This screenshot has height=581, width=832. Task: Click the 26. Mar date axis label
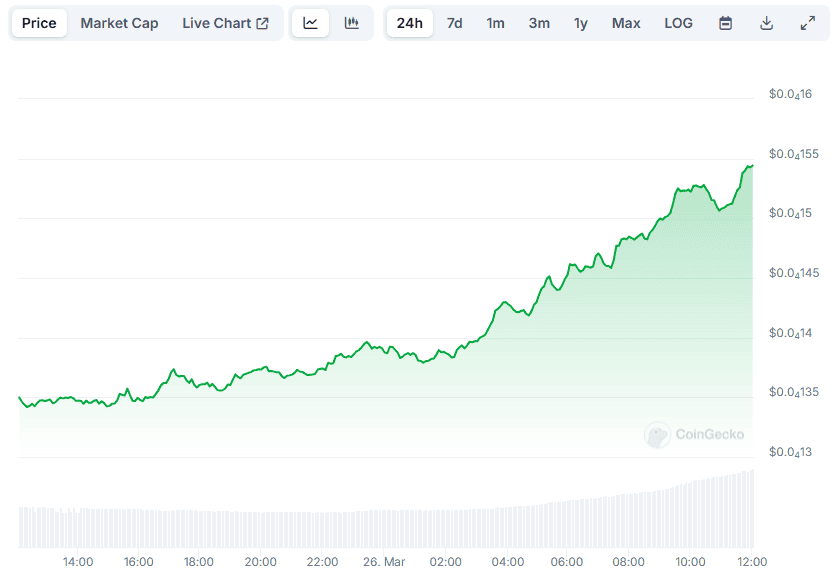click(385, 562)
